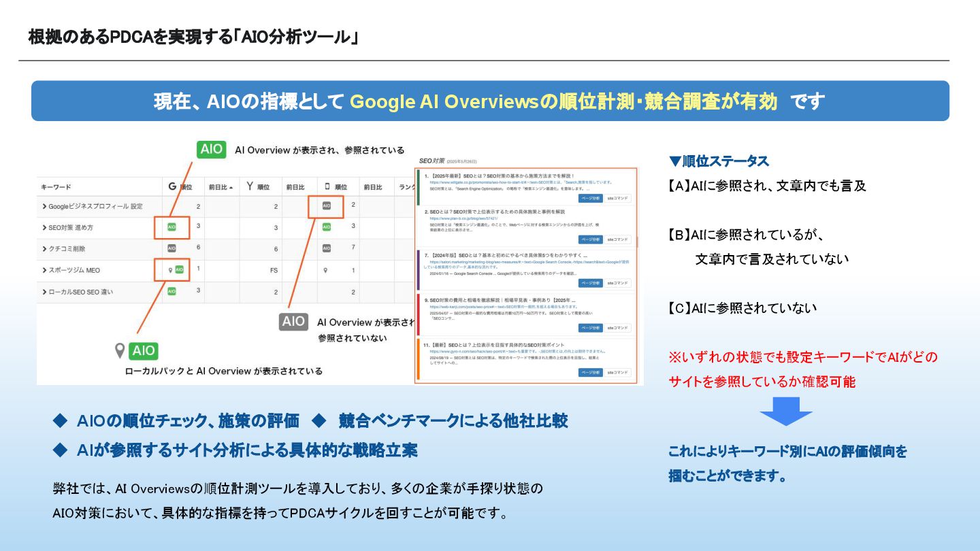980x551 pixels.
Task: Click the Yahoo 前日比 column header
Action: click(x=294, y=186)
